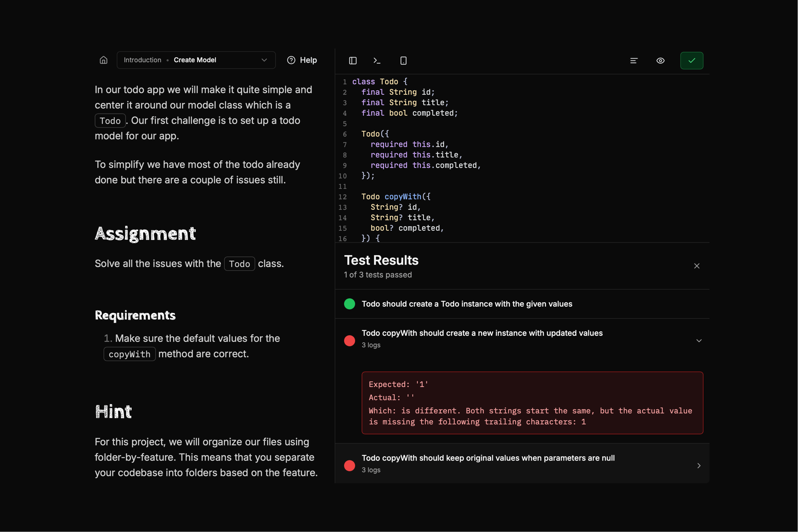Collapse the copyWith updated values test logs
The width and height of the screenshot is (798, 532).
click(x=699, y=341)
